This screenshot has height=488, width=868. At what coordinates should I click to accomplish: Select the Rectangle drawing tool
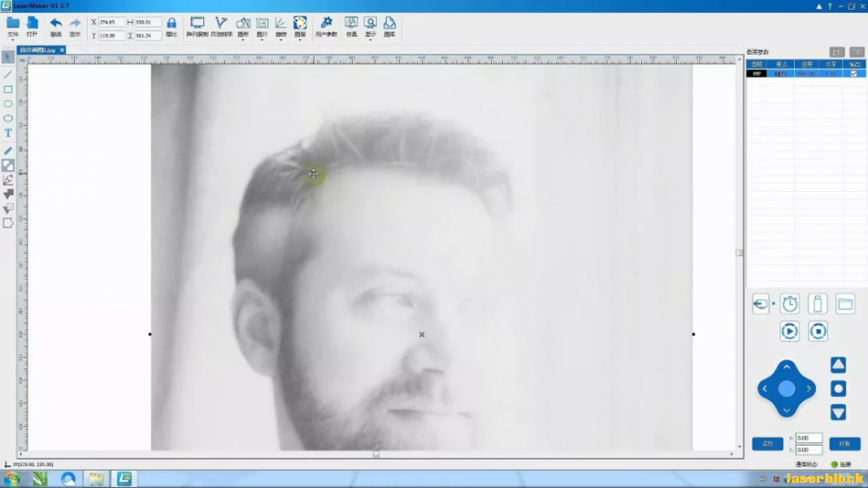coord(8,89)
